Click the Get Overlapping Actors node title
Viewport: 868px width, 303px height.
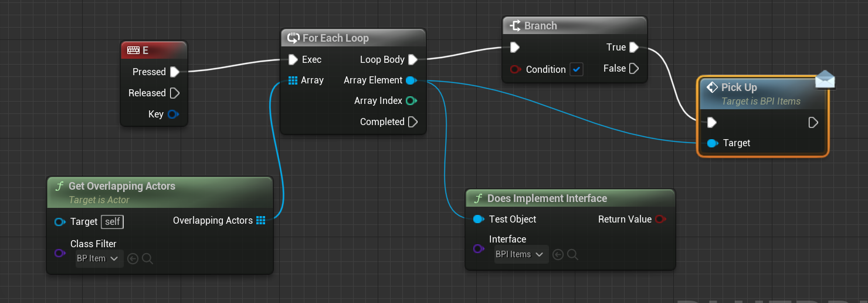pos(122,186)
